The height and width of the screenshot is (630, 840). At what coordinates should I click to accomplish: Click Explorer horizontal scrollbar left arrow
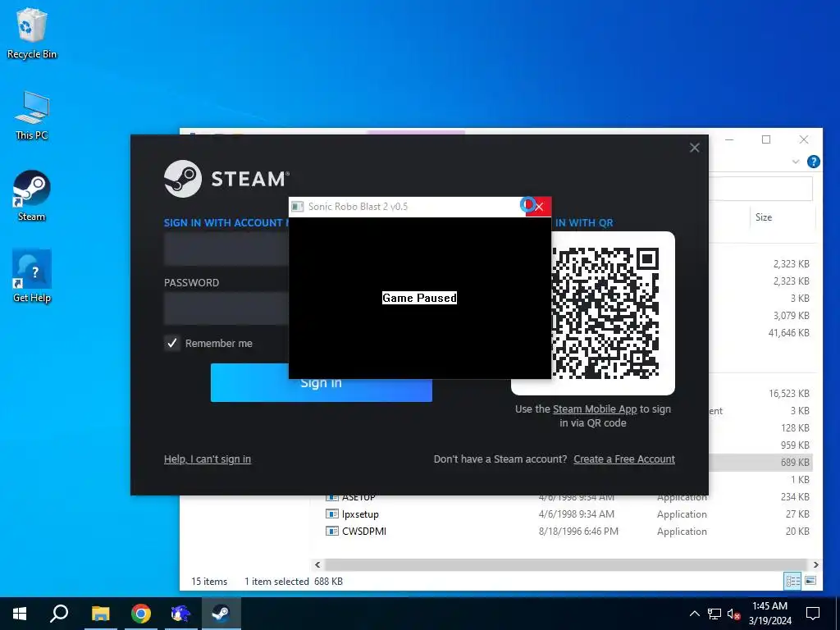pyautogui.click(x=317, y=564)
